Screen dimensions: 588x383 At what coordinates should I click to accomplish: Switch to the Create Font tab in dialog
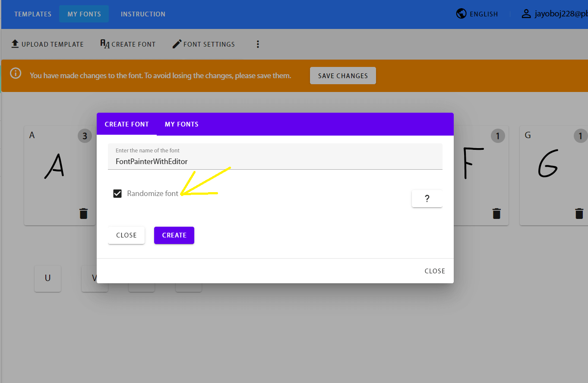pos(126,124)
